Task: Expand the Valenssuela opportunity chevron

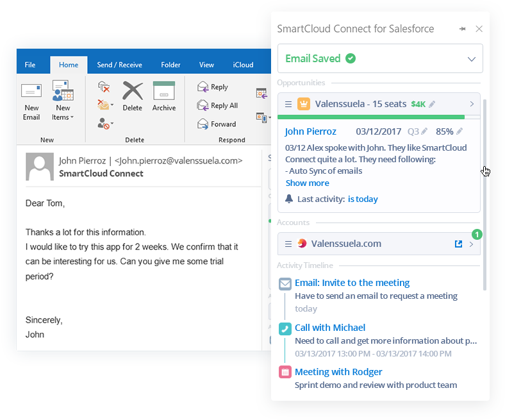Action: click(x=472, y=104)
